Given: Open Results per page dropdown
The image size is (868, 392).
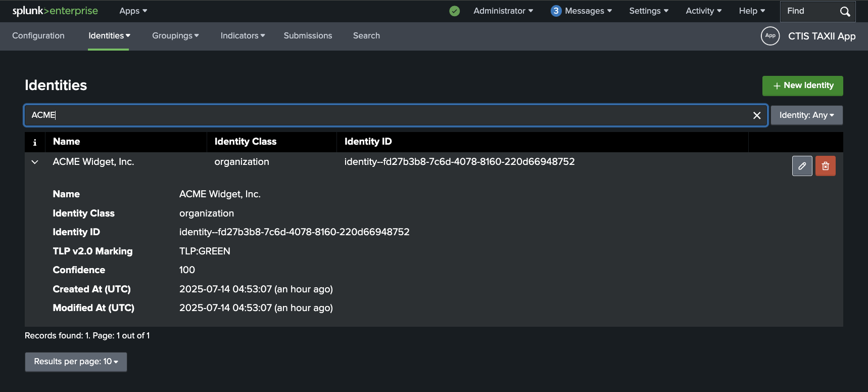Looking at the screenshot, I should point(76,362).
